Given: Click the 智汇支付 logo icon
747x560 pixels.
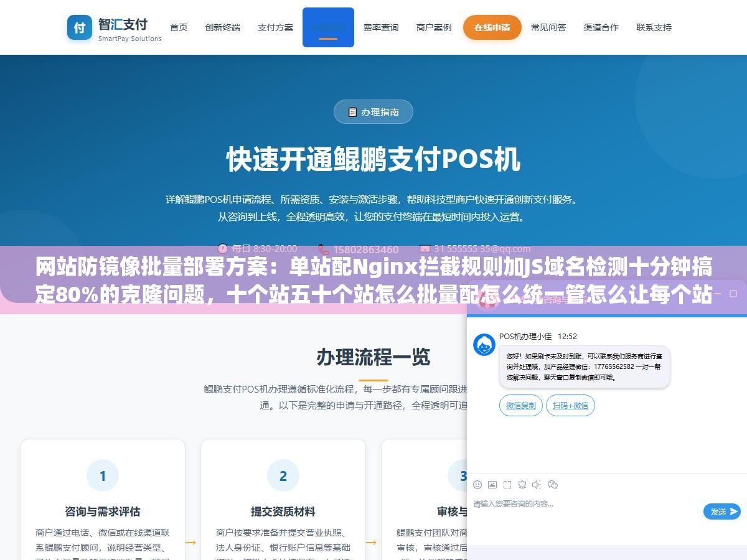Looking at the screenshot, I should tap(80, 27).
